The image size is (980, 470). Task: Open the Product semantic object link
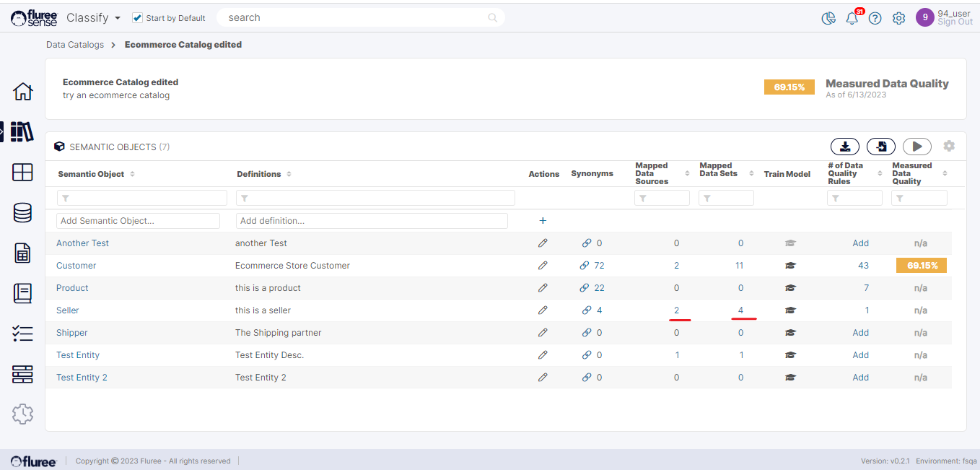(x=72, y=288)
